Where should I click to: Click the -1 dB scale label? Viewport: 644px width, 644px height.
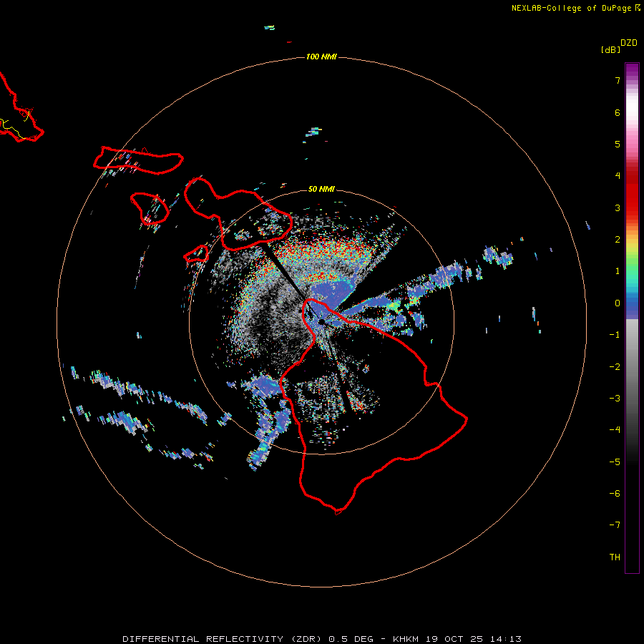tap(615, 335)
